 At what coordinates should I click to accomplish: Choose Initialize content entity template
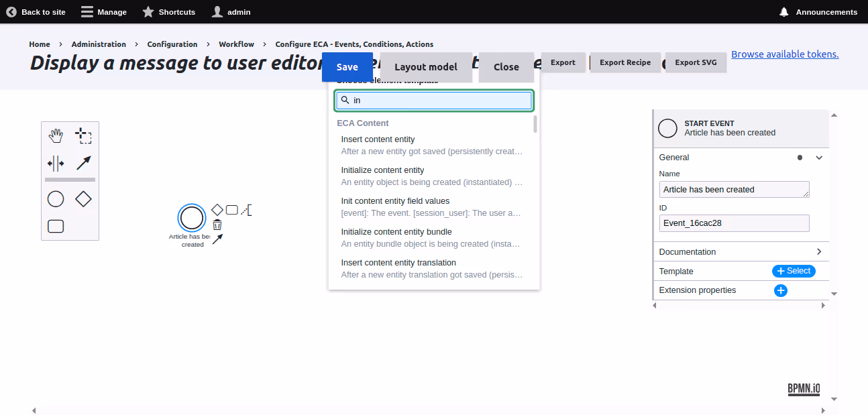(432, 176)
